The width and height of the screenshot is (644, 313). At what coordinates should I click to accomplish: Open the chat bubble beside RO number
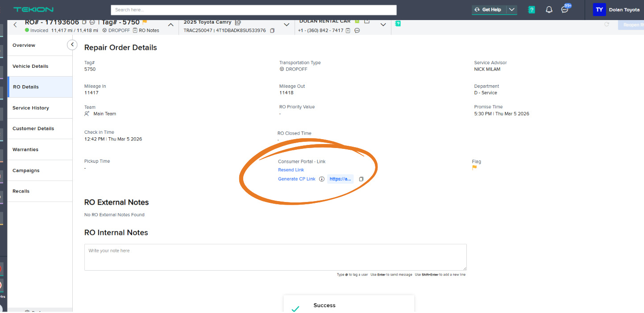coord(92,22)
